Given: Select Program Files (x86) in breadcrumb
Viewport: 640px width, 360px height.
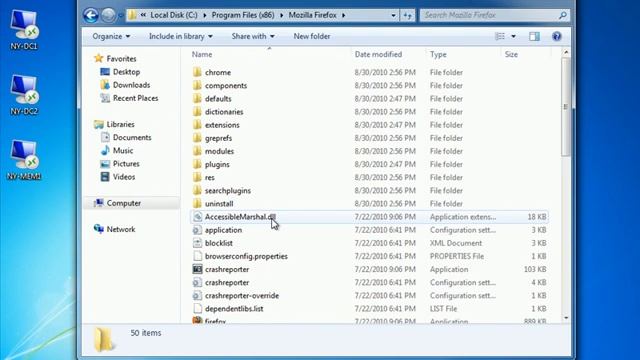Looking at the screenshot, I should (x=243, y=15).
